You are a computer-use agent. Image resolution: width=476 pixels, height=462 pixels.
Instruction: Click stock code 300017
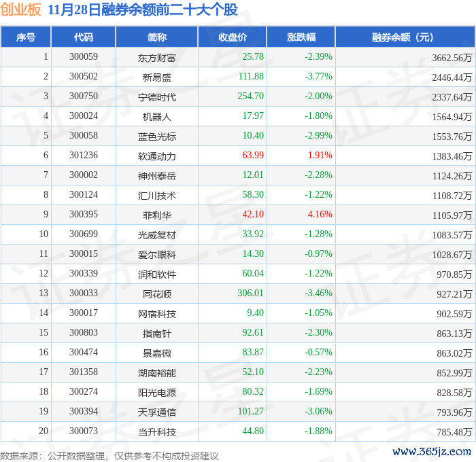(x=84, y=313)
